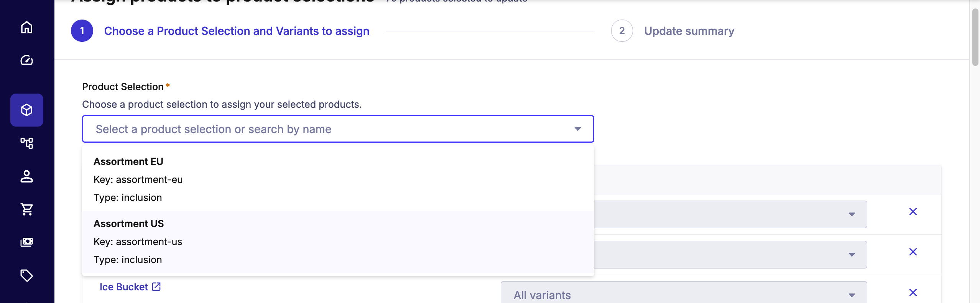Expand the first row variants dropdown arrow
This screenshot has height=303, width=980.
coord(852,214)
